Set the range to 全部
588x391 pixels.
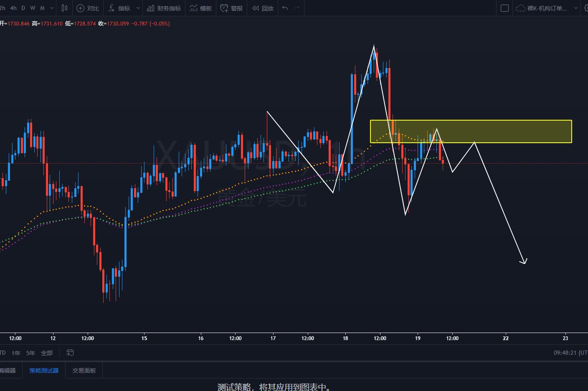click(47, 353)
